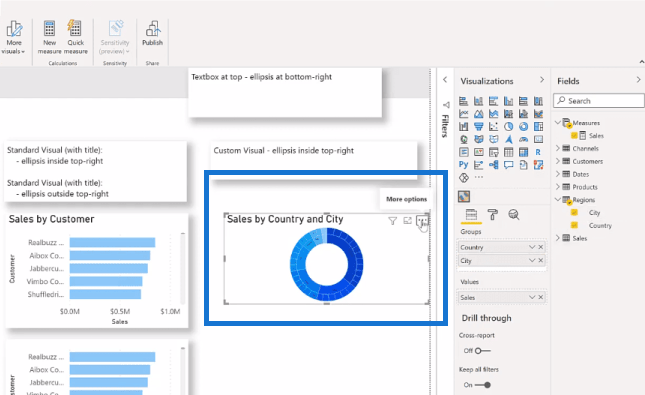The width and height of the screenshot is (645, 395).
Task: Open the More visuals menu
Action: (x=14, y=37)
